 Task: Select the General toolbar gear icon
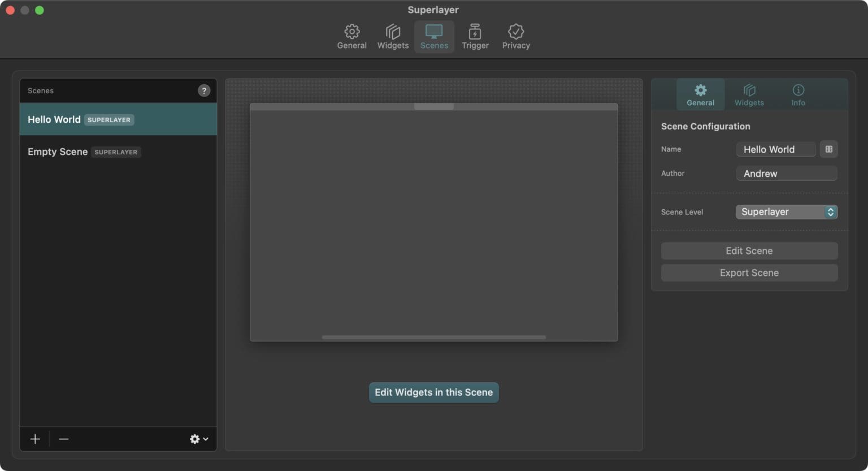[x=351, y=36]
